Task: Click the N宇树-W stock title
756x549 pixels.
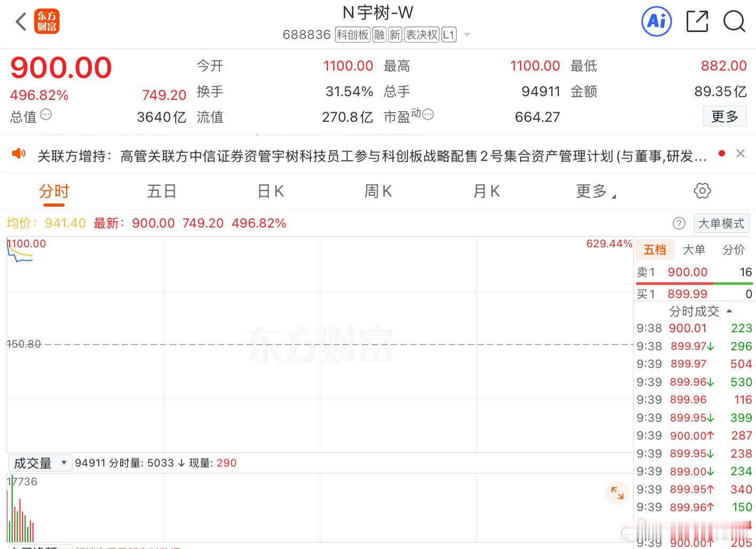Action: [377, 12]
